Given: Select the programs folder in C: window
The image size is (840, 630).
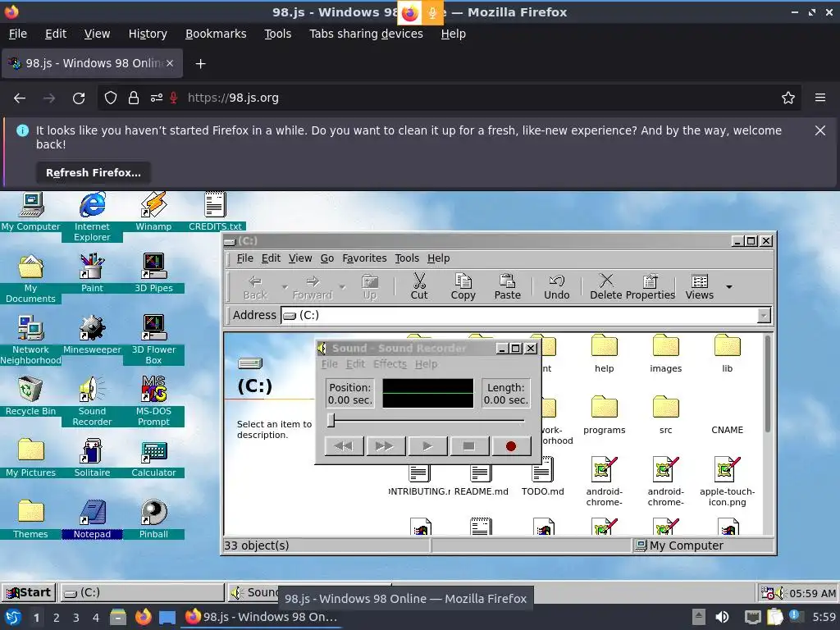Looking at the screenshot, I should click(605, 415).
